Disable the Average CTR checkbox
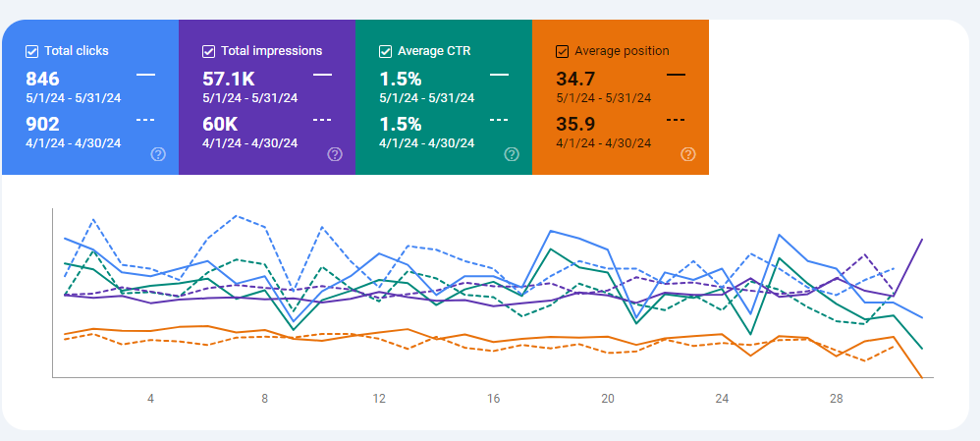This screenshot has width=980, height=441. [385, 51]
